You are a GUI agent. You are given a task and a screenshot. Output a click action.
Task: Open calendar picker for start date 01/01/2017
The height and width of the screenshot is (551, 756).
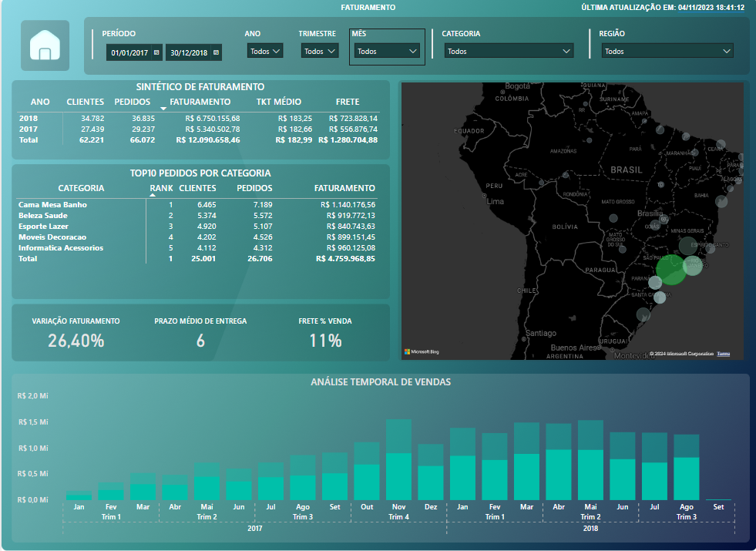(156, 52)
